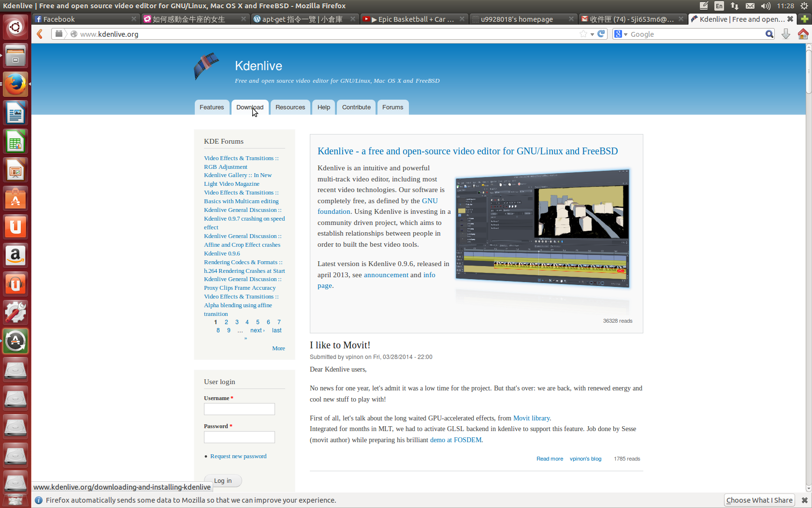812x508 pixels.
Task: Go to Firefox home page icon
Action: click(x=803, y=34)
